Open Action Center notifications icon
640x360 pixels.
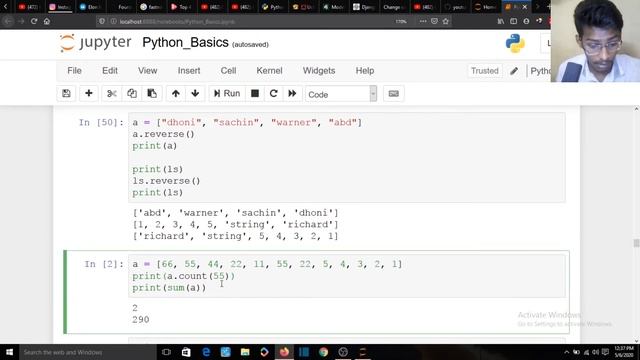(605, 352)
